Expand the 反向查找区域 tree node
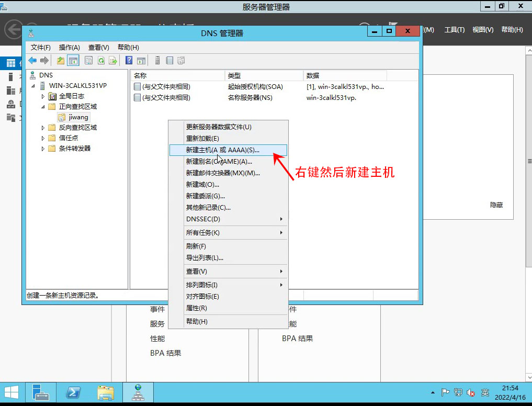Screen dimensions: 532x406 (43, 127)
